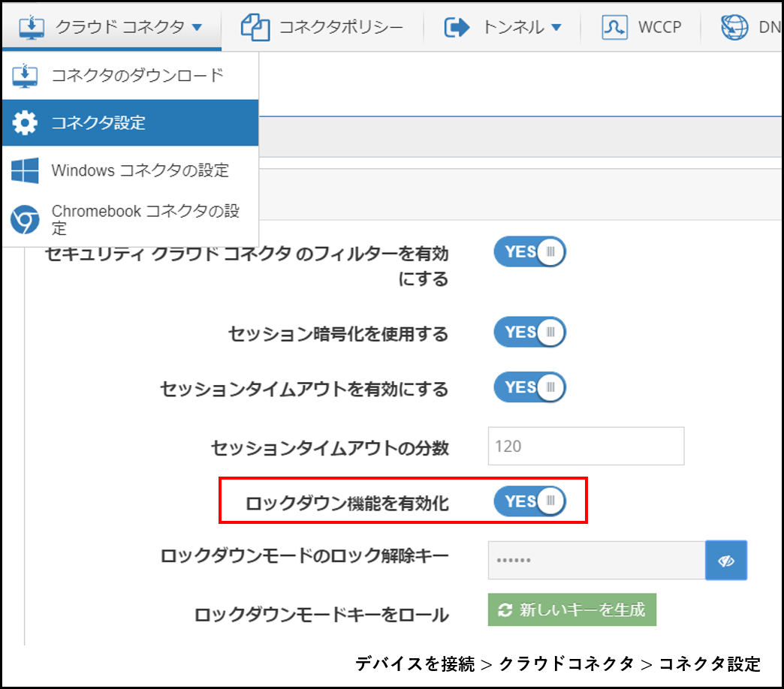784x689 pixels.
Task: Click the コネクタのダウンロード download icon
Action: pyautogui.click(x=25, y=76)
